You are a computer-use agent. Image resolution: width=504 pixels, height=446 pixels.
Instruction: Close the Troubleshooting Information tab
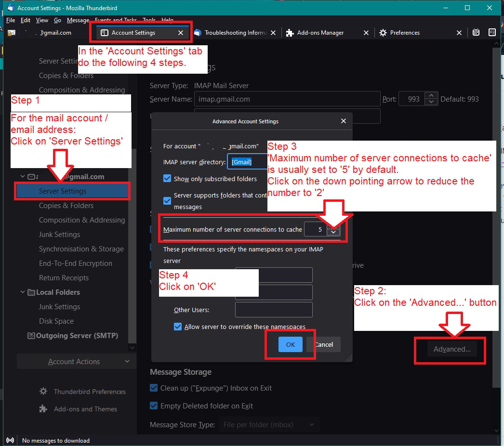(273, 33)
